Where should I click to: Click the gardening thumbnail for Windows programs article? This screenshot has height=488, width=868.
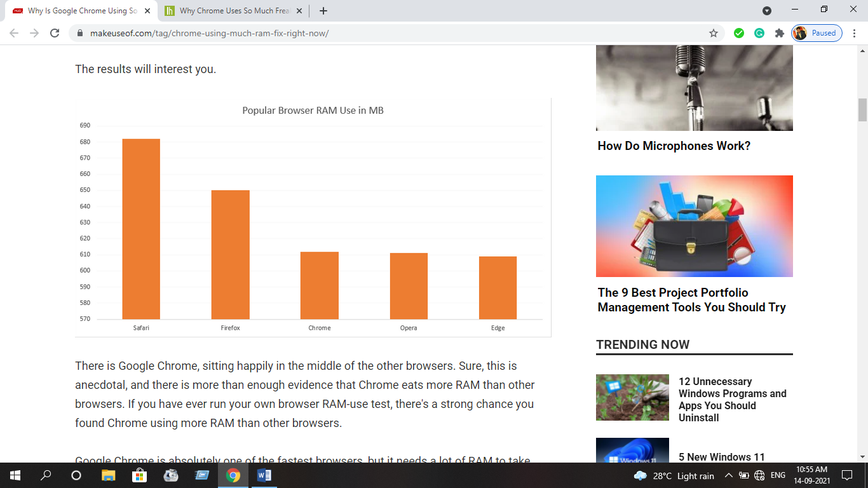coord(632,397)
